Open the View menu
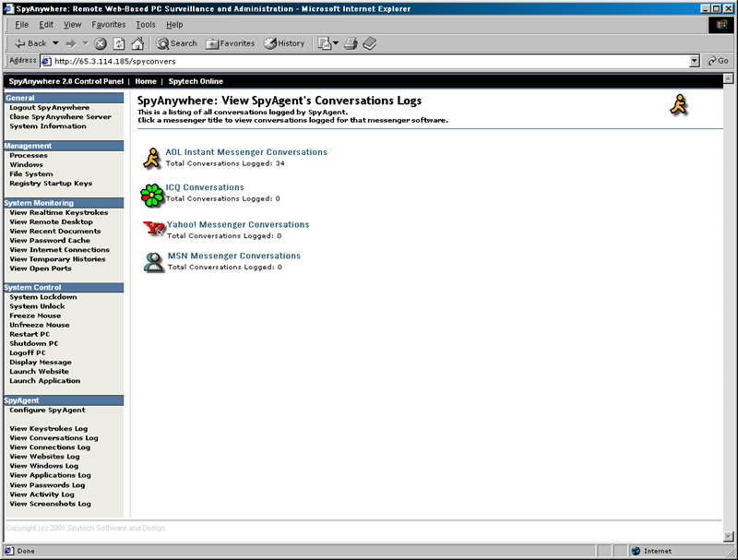 coord(73,25)
